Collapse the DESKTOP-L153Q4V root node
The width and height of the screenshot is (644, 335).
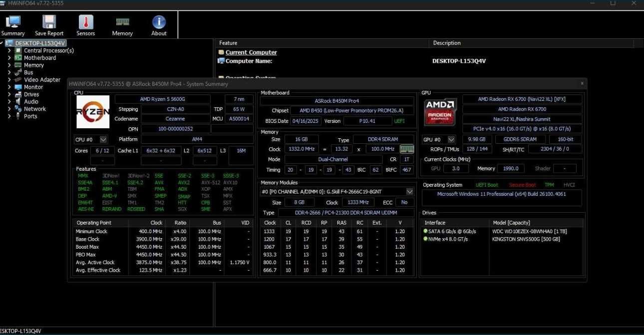(x=2, y=43)
